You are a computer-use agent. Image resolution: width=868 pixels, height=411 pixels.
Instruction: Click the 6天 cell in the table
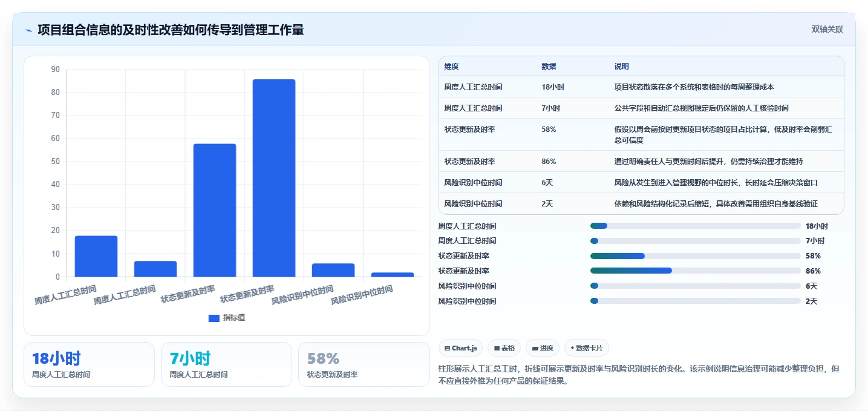[x=547, y=183]
